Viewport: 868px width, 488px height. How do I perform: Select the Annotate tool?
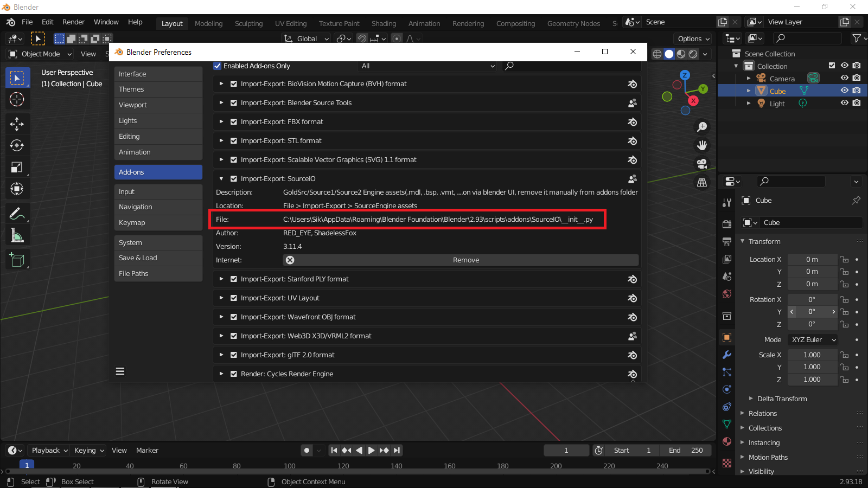[17, 214]
